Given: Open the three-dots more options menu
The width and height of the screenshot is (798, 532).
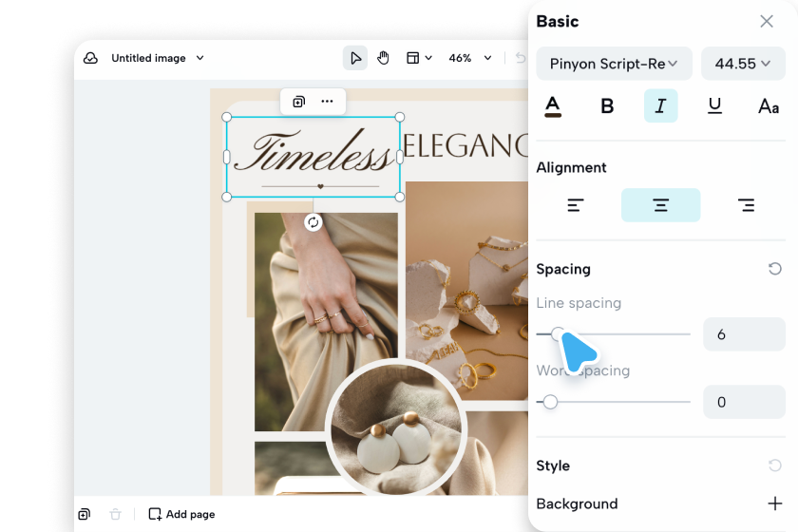Looking at the screenshot, I should (327, 102).
